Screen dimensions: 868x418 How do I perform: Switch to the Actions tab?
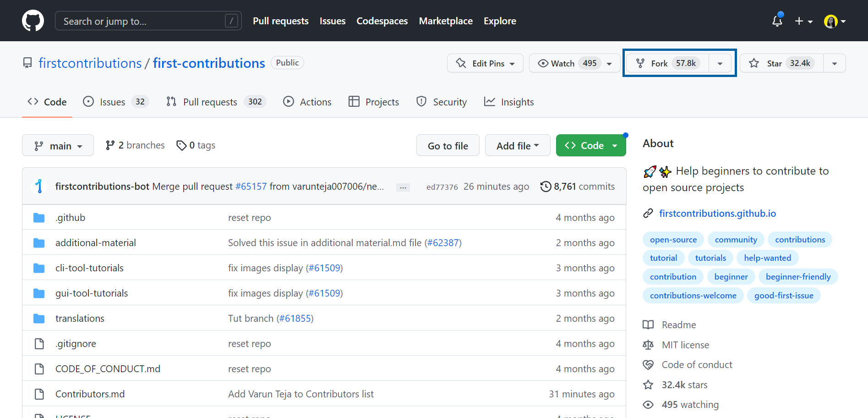[x=307, y=102]
